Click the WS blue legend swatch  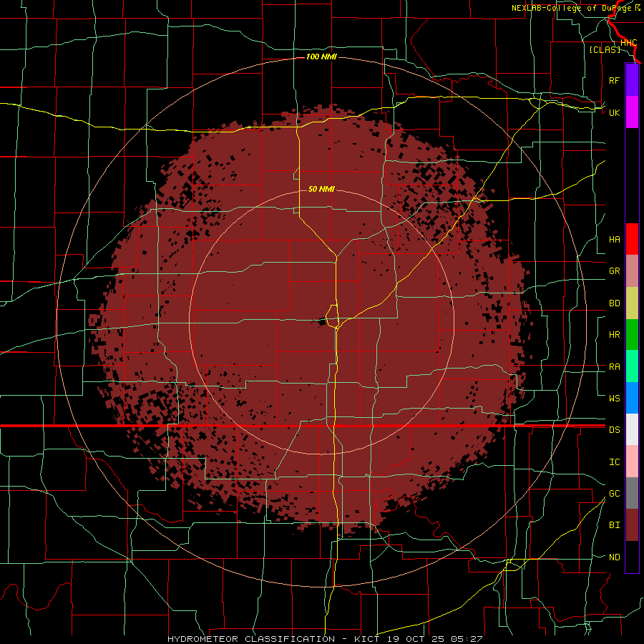click(x=632, y=398)
